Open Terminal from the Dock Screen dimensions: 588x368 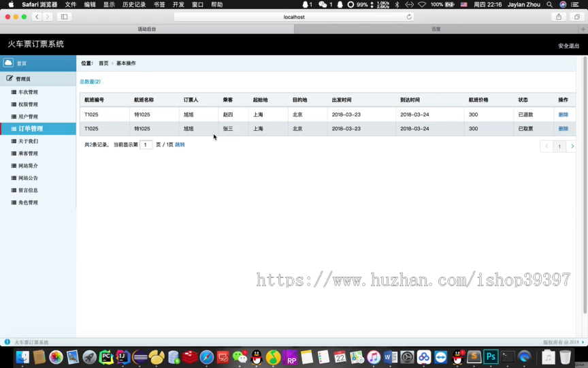508,357
